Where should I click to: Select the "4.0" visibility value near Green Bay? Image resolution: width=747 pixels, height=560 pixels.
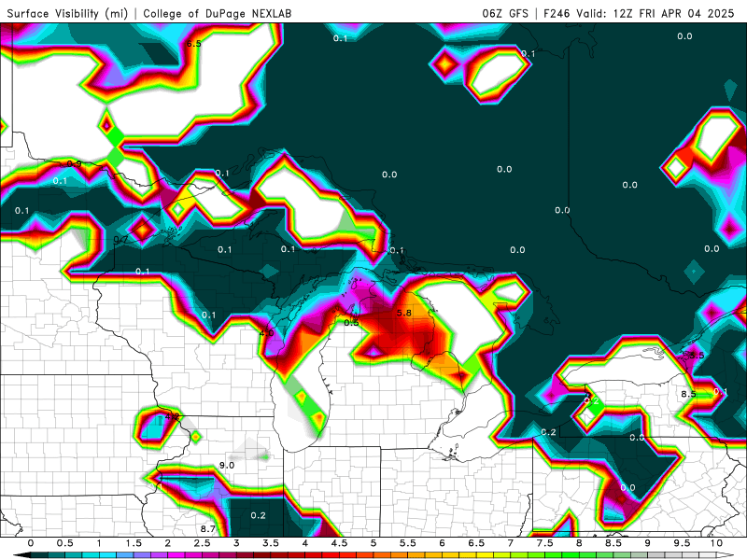click(266, 333)
